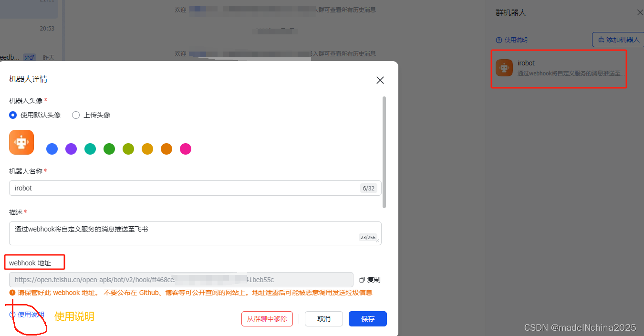Click the external tag in chat list
The height and width of the screenshot is (336, 644).
point(29,57)
